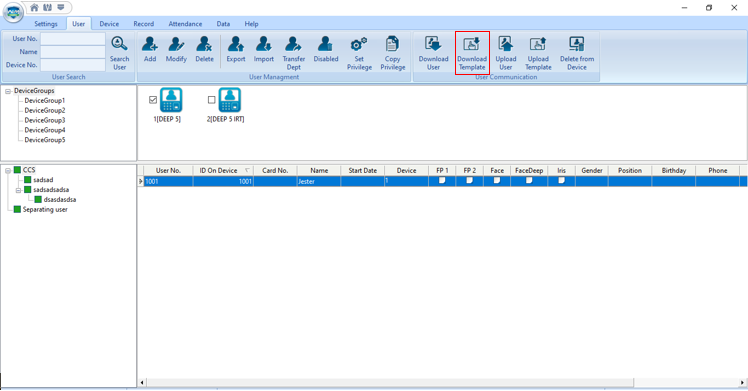Collapse the sadsadsadsa department node
The image size is (748, 391).
19,190
